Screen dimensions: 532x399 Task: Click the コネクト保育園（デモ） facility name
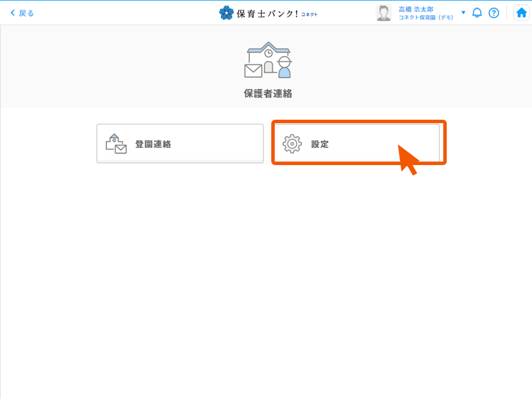point(426,17)
